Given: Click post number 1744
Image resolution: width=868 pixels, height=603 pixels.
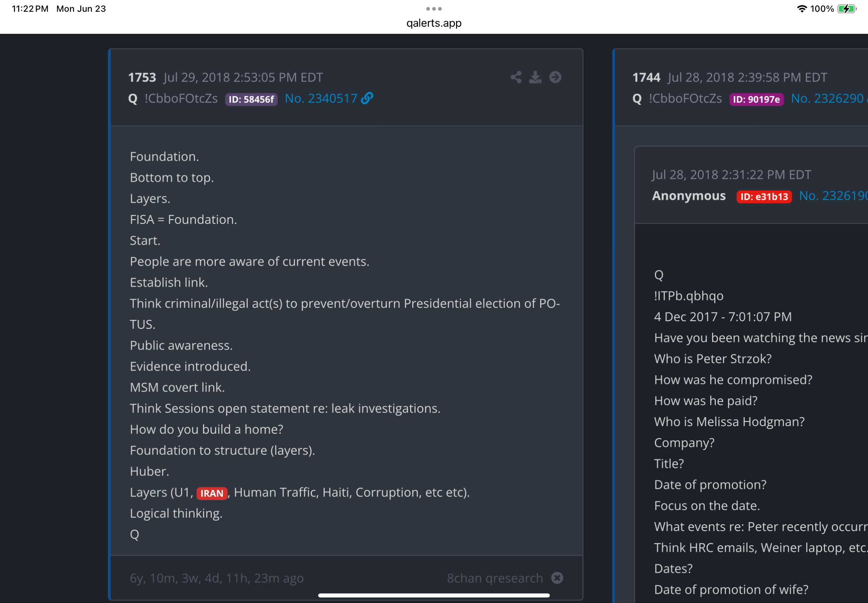Looking at the screenshot, I should tap(646, 78).
